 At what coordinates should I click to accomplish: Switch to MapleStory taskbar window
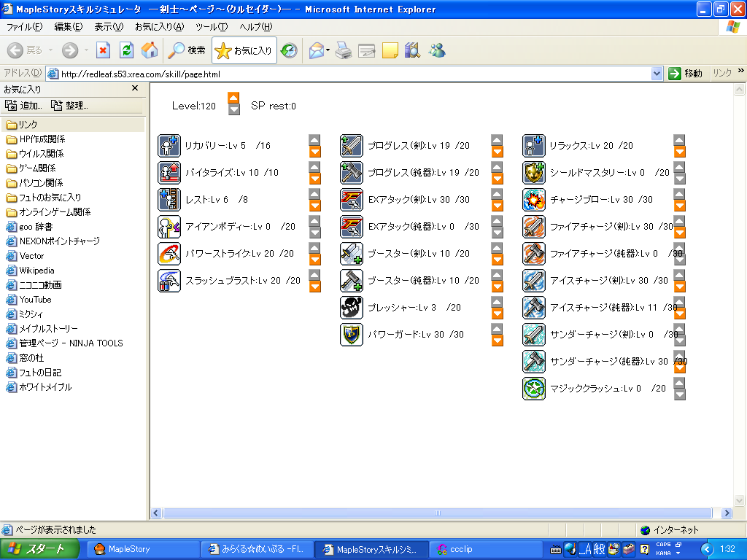coord(143,549)
